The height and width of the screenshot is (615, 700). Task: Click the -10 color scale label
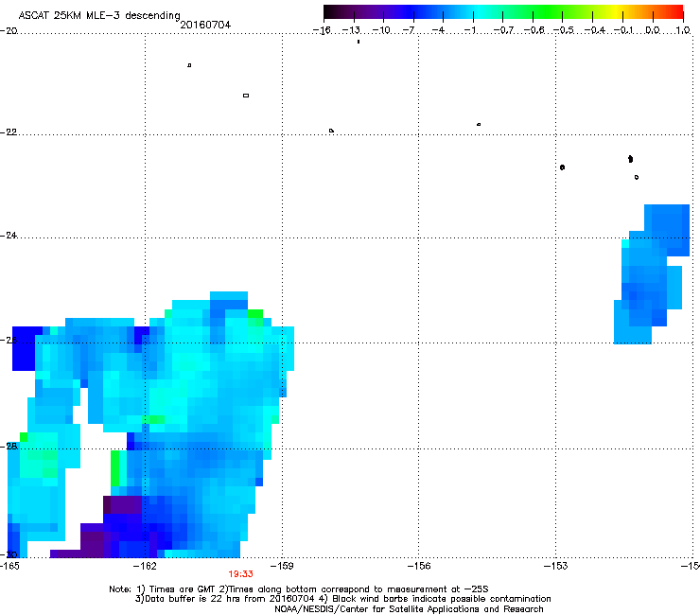click(381, 30)
